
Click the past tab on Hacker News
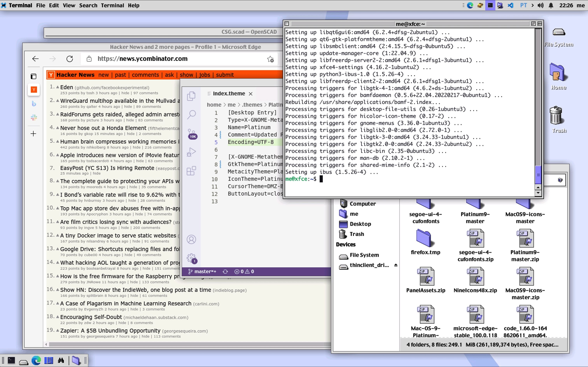[x=120, y=75]
